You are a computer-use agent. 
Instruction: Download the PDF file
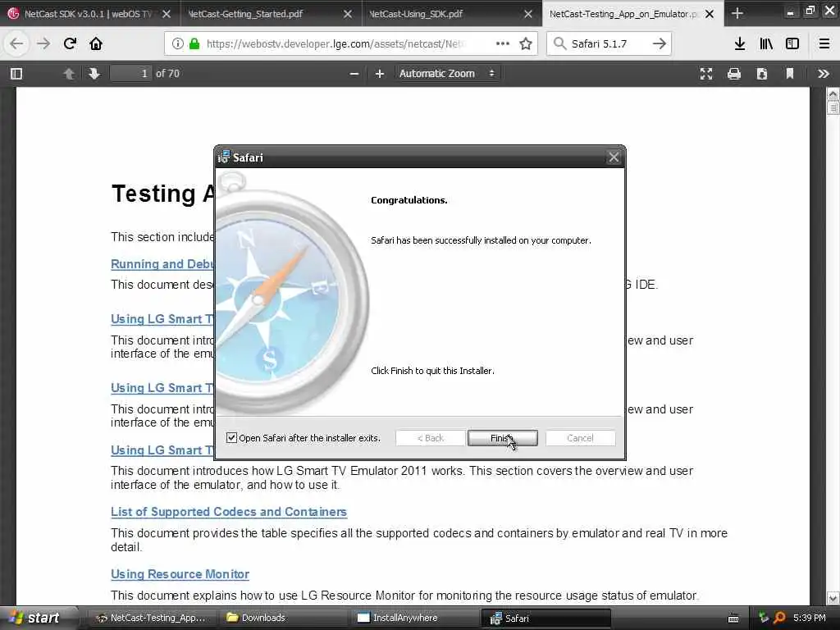pyautogui.click(x=762, y=73)
